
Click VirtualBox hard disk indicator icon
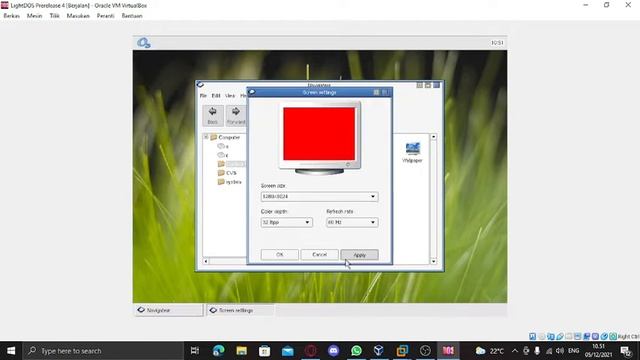[x=533, y=336]
